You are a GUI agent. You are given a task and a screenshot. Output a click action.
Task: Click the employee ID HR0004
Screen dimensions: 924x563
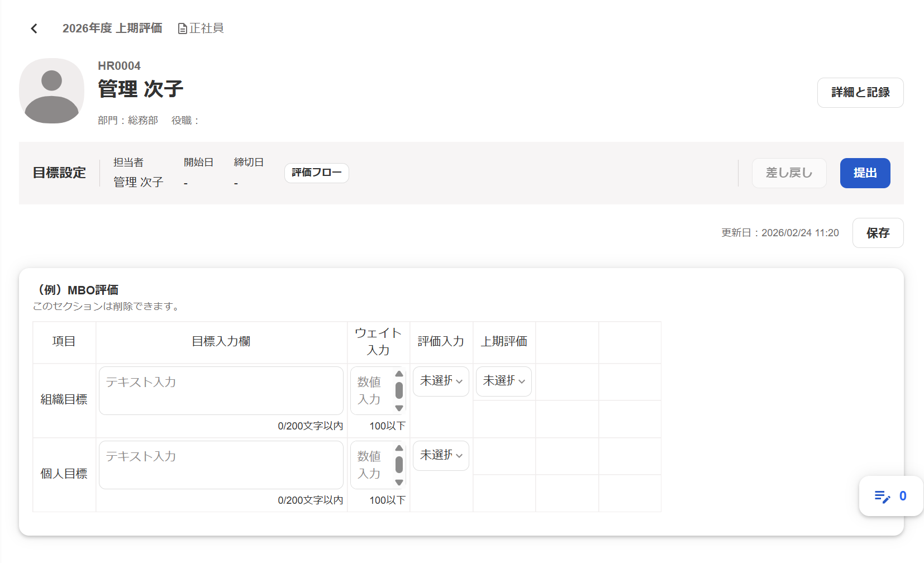click(x=119, y=66)
